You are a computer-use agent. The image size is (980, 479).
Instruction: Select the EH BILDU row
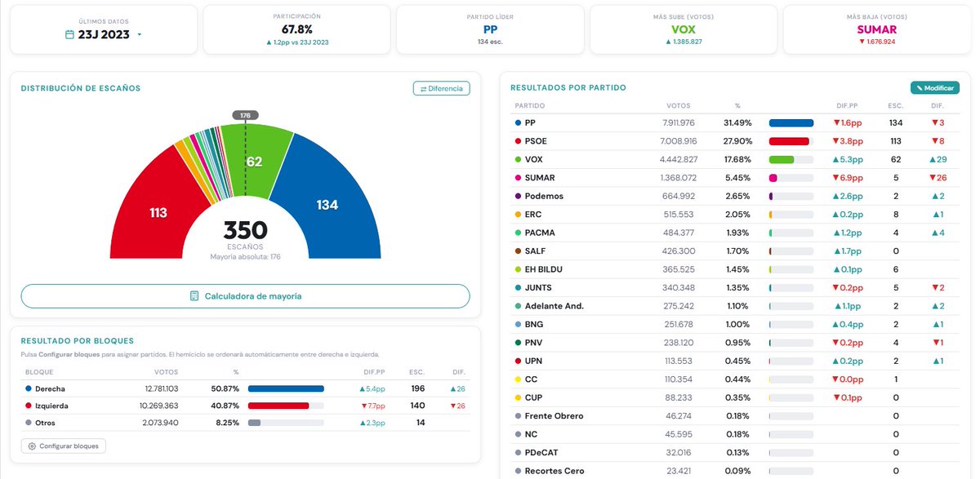pyautogui.click(x=735, y=269)
